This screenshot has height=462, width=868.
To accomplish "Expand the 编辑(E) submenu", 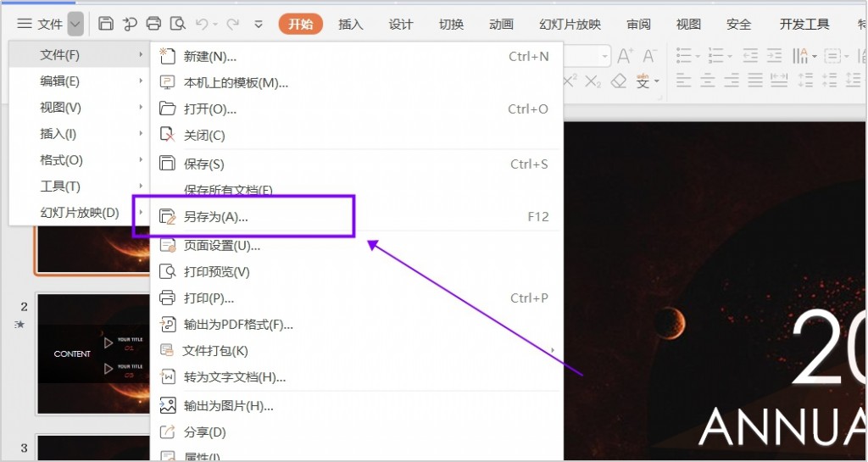I will [76, 81].
